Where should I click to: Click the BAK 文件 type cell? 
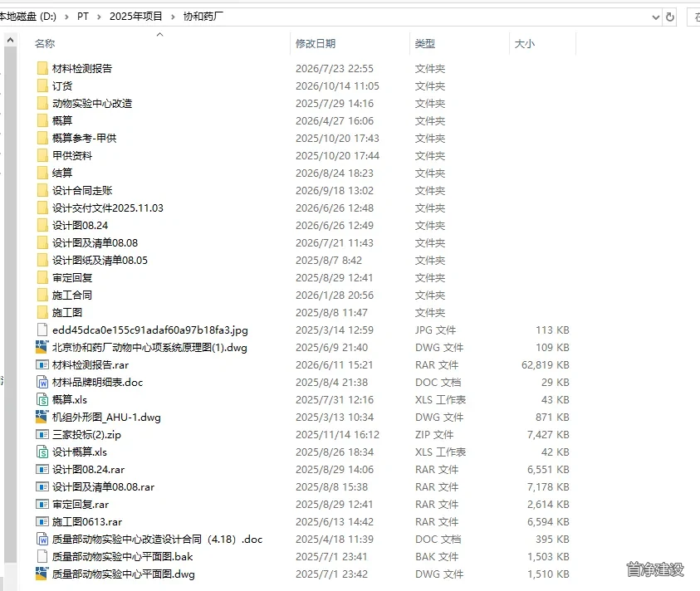click(x=437, y=556)
